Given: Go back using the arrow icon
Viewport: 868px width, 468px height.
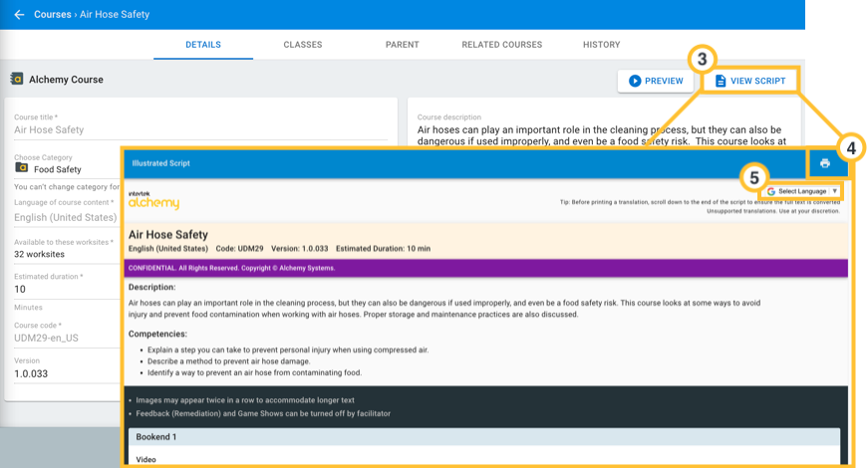Looking at the screenshot, I should (19, 14).
